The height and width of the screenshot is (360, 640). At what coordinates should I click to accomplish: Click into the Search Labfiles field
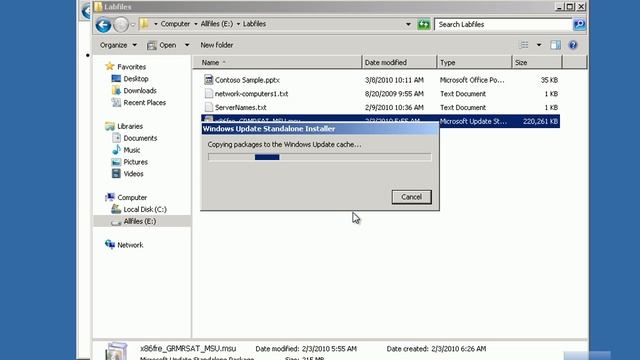(503, 24)
